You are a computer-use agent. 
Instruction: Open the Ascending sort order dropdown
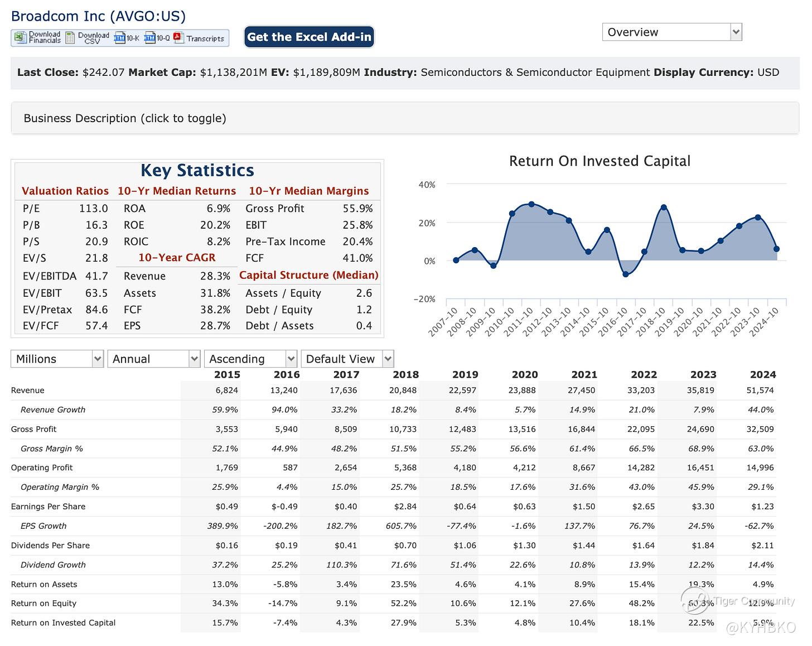250,359
